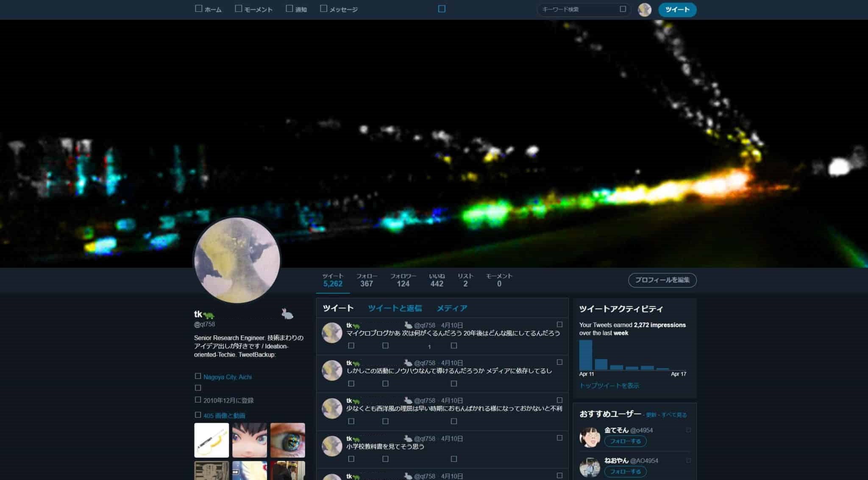The width and height of the screenshot is (868, 480).
Task: Switch to the メディア timeline tab
Action: [x=452, y=308]
